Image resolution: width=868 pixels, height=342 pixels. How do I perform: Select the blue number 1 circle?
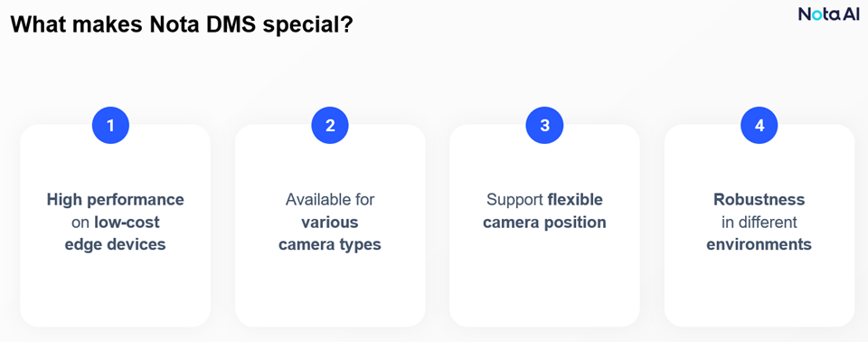pos(110,125)
